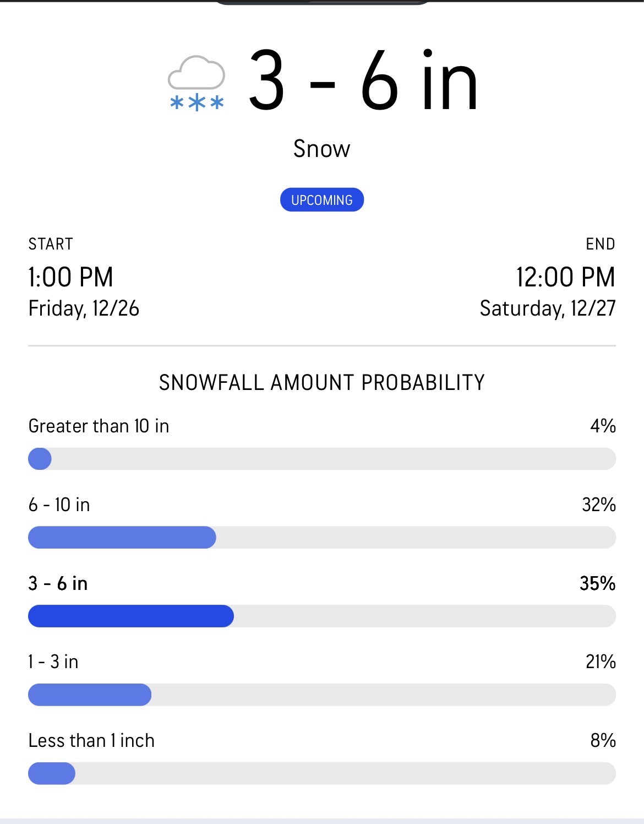This screenshot has width=644, height=824.
Task: Tap the UPCOMING status badge
Action: click(x=322, y=200)
